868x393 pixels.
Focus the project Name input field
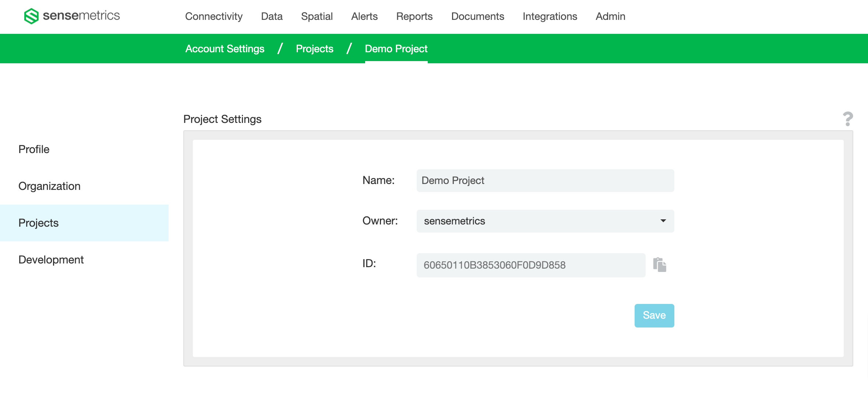coord(545,180)
